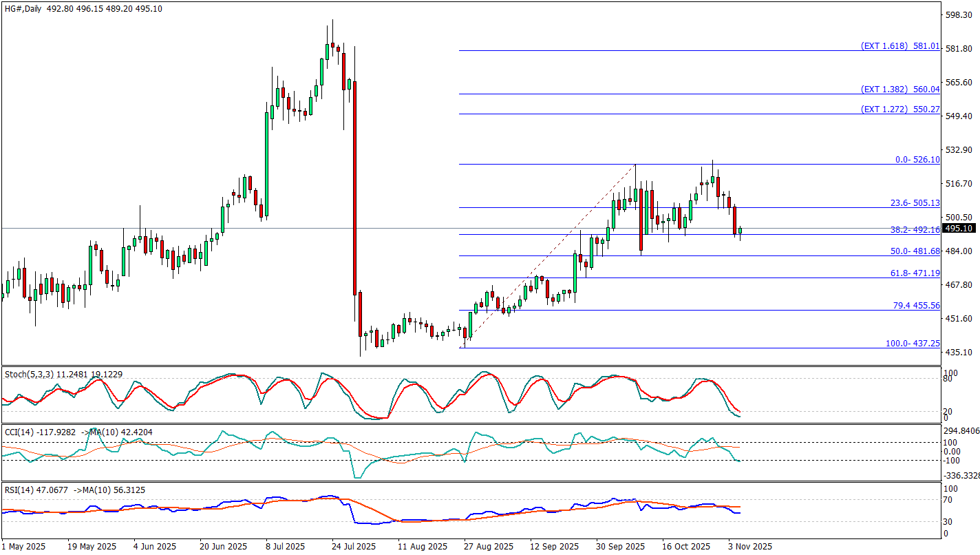Click the dashed Fibonacci trend line
Viewport: 980px width, 555px height.
click(551, 255)
